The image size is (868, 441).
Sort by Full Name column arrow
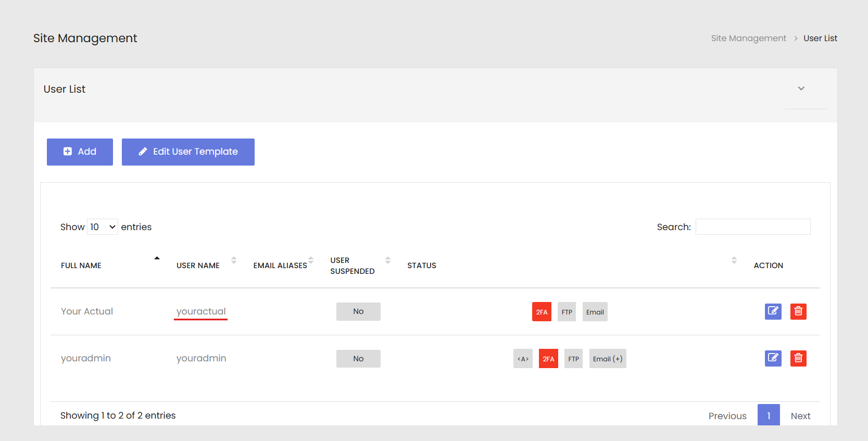[157, 258]
